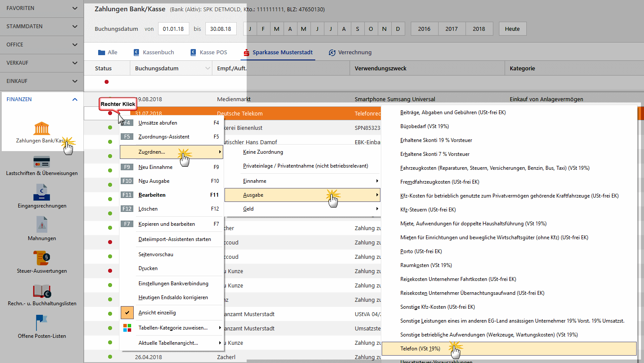Screen dimensions: 644x363
Task: Open Aktuelle Tabellenansicht submenu
Action: coord(172,343)
